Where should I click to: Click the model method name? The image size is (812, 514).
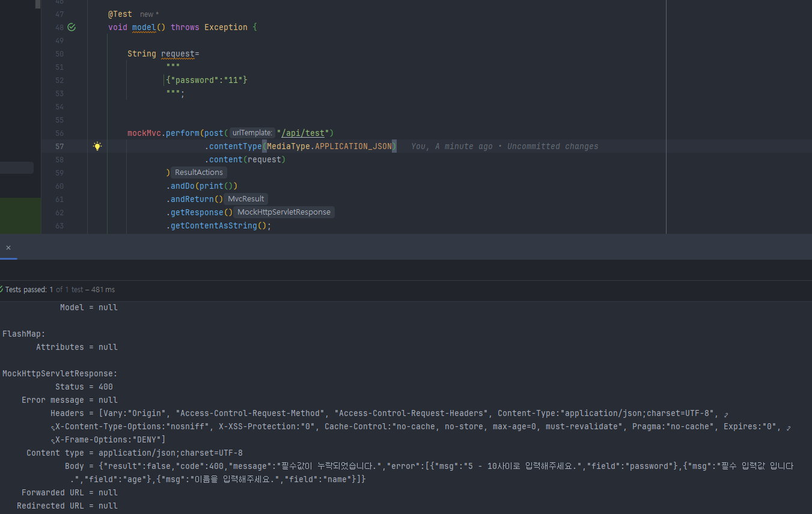point(144,27)
